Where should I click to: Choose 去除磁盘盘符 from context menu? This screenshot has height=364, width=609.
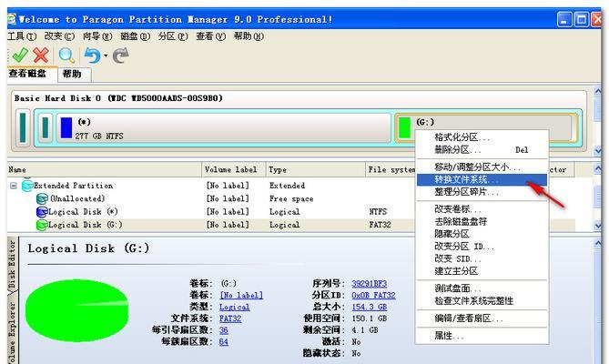pyautogui.click(x=482, y=221)
